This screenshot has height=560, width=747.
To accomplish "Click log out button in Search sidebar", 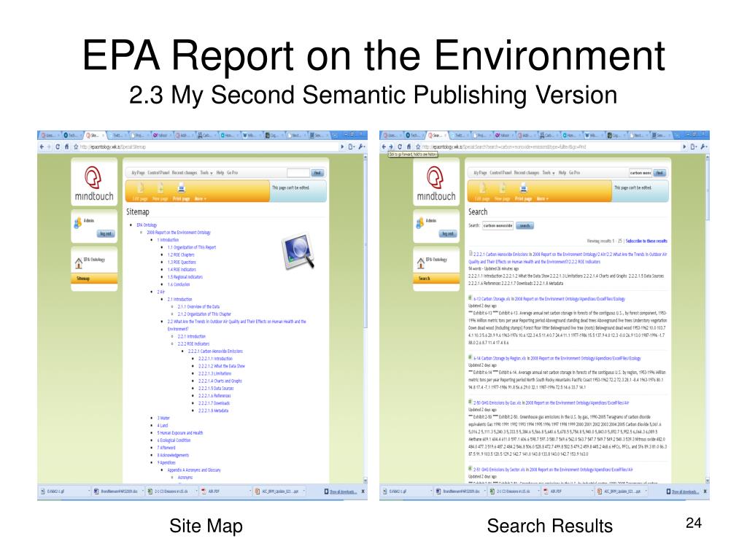I will pos(448,233).
